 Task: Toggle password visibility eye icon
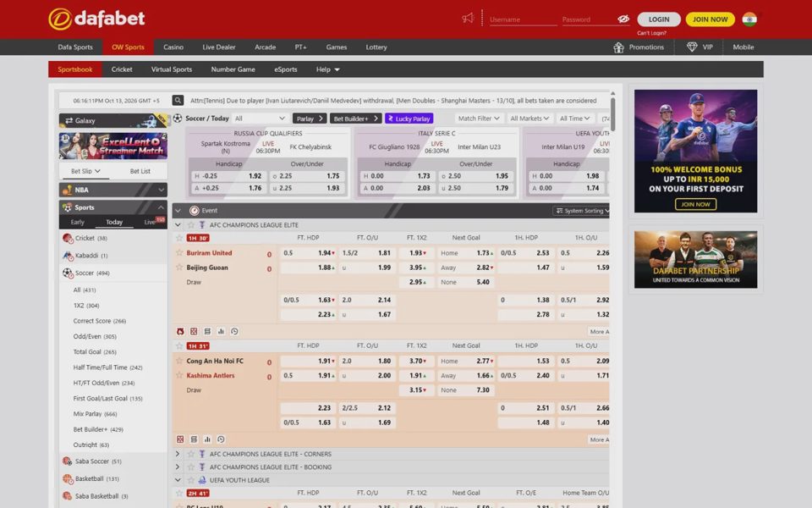click(623, 19)
